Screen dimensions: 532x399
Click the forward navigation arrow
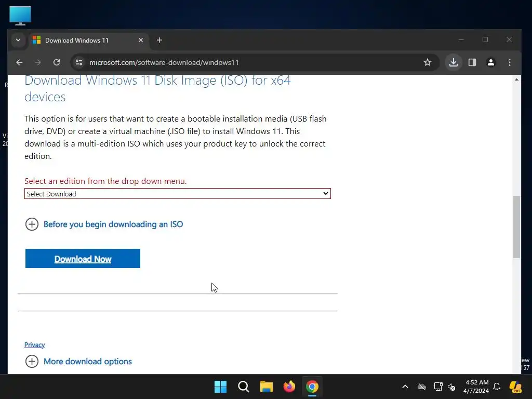[38, 62]
